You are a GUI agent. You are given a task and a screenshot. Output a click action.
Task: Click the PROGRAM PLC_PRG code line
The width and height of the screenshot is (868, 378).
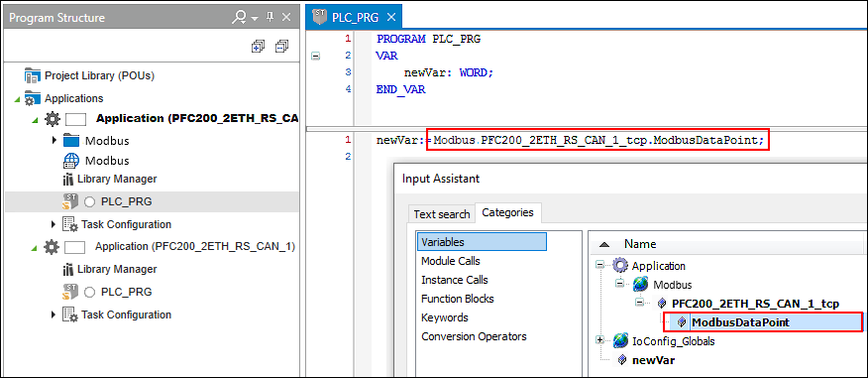click(428, 40)
